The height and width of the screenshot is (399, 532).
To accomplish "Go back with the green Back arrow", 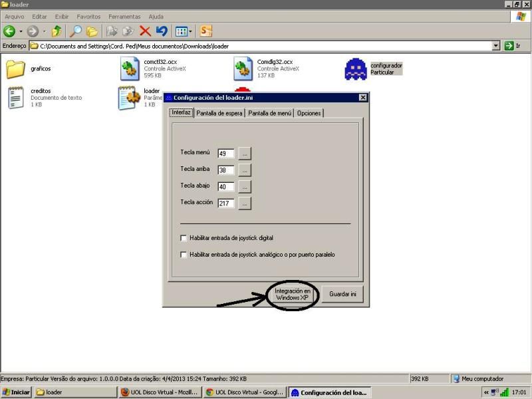I will [9, 31].
